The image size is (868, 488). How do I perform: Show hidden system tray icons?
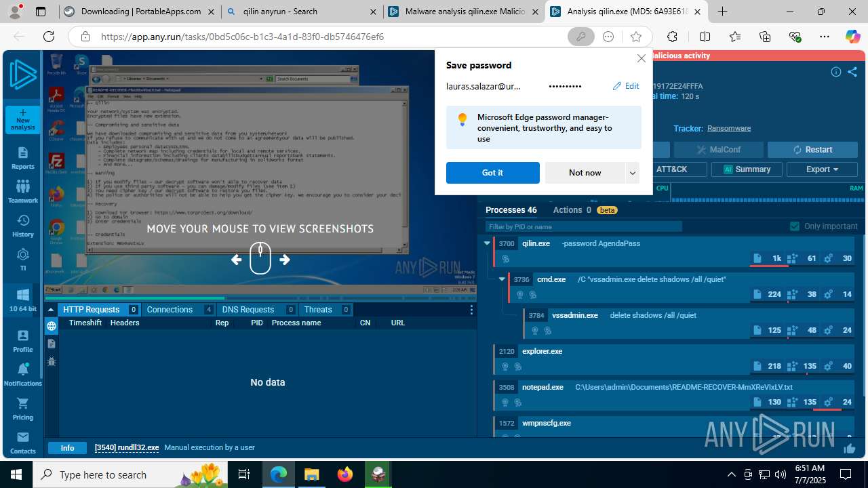731,474
